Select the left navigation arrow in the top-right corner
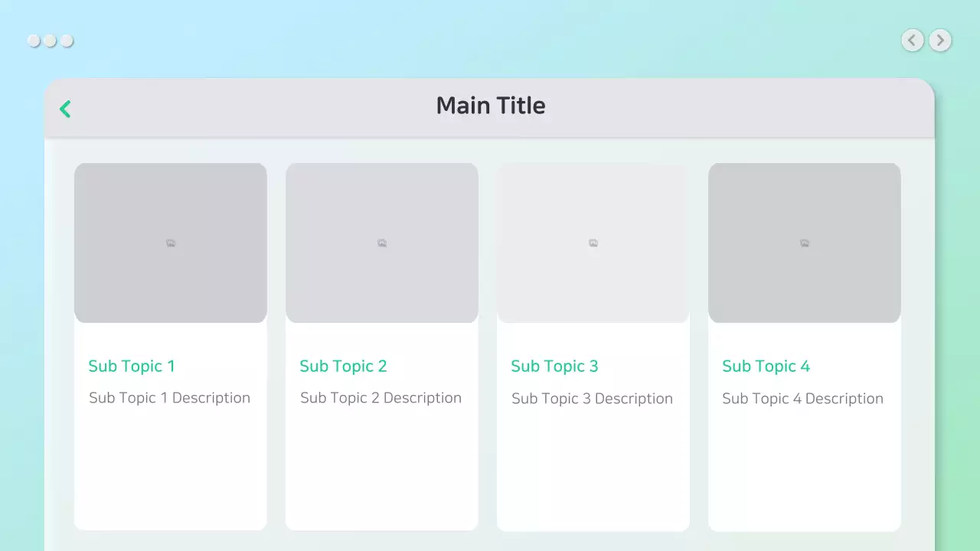The image size is (980, 551). (912, 40)
